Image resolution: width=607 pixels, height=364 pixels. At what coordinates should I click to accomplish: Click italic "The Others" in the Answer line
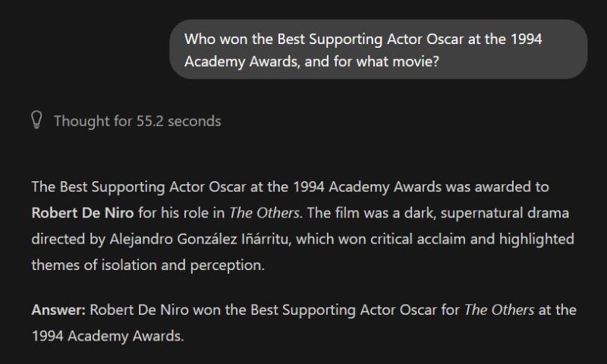point(498,309)
